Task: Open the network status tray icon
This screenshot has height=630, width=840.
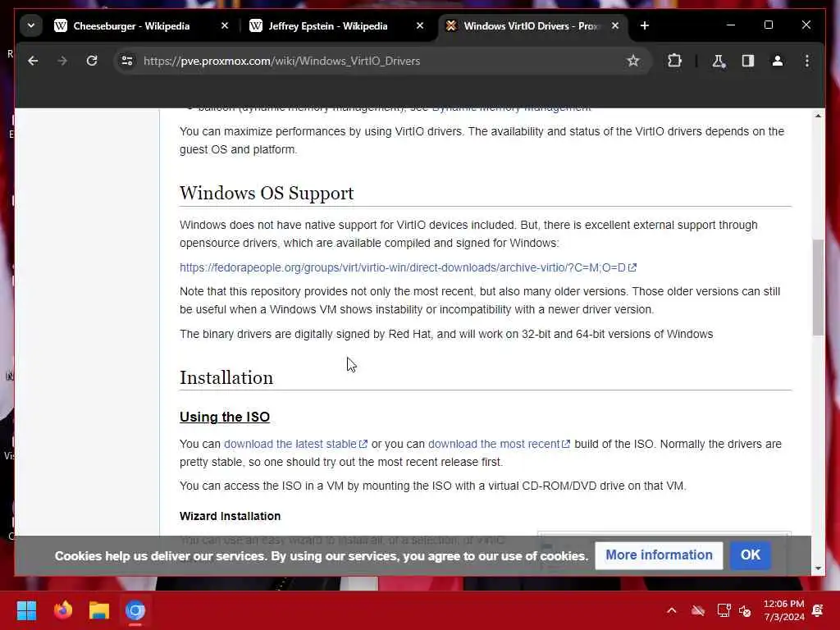Action: pos(724,610)
